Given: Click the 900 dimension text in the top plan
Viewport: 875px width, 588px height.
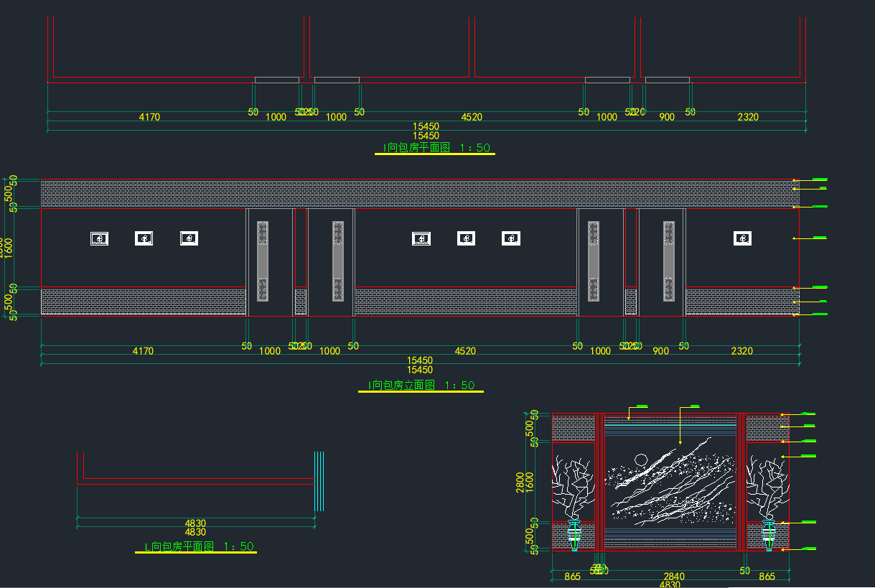Looking at the screenshot, I should click(666, 117).
